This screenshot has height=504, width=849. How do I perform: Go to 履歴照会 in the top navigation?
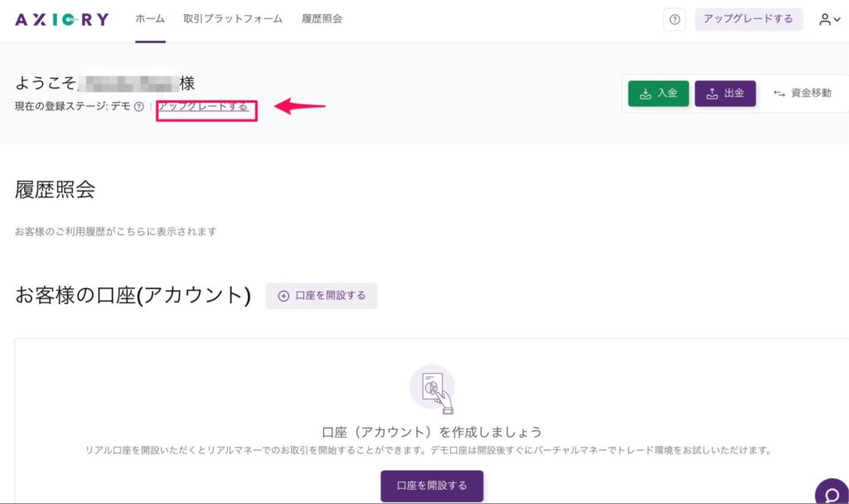[322, 19]
